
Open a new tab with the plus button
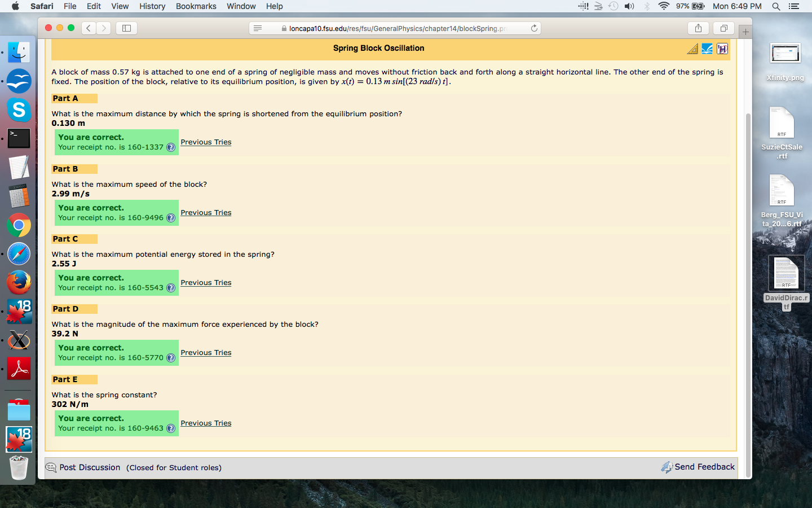pos(745,32)
